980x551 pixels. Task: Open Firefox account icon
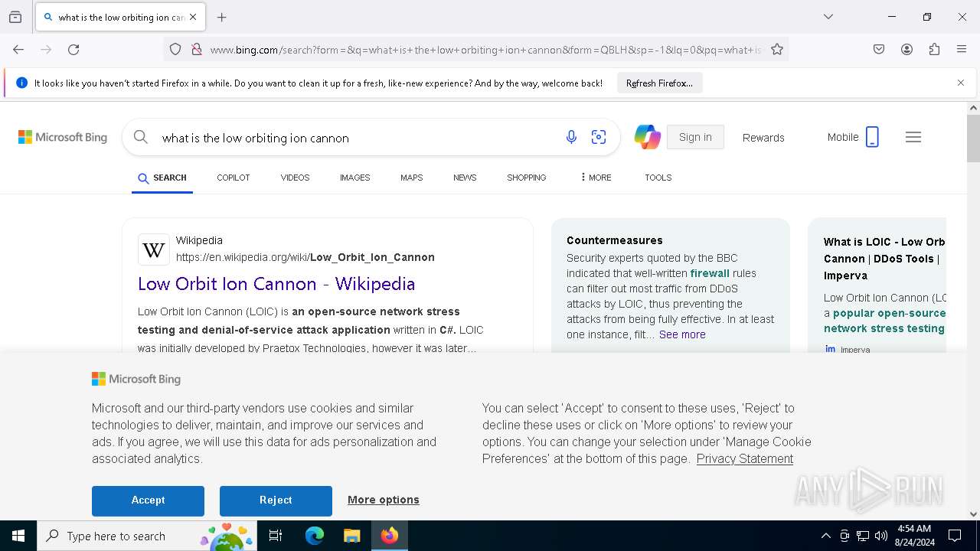coord(906,49)
